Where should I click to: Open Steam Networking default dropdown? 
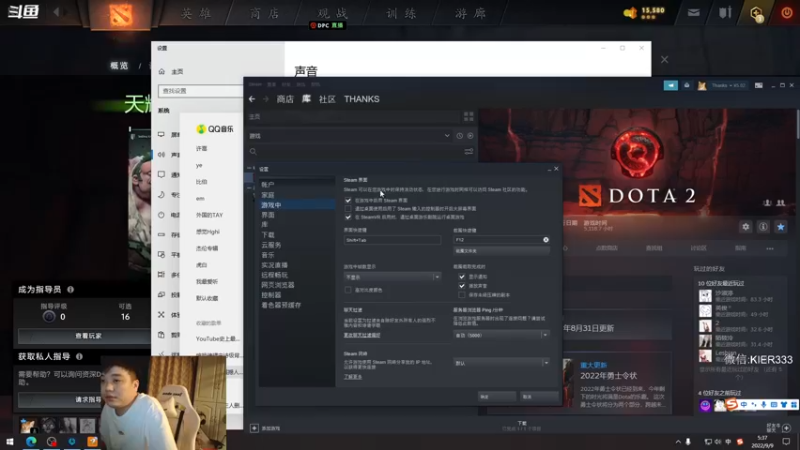[x=501, y=363]
